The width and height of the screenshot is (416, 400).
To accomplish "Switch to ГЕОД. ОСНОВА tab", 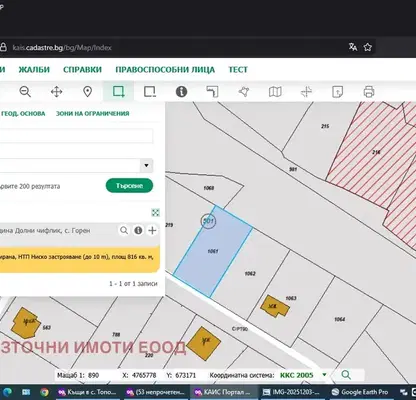I will coord(23,113).
